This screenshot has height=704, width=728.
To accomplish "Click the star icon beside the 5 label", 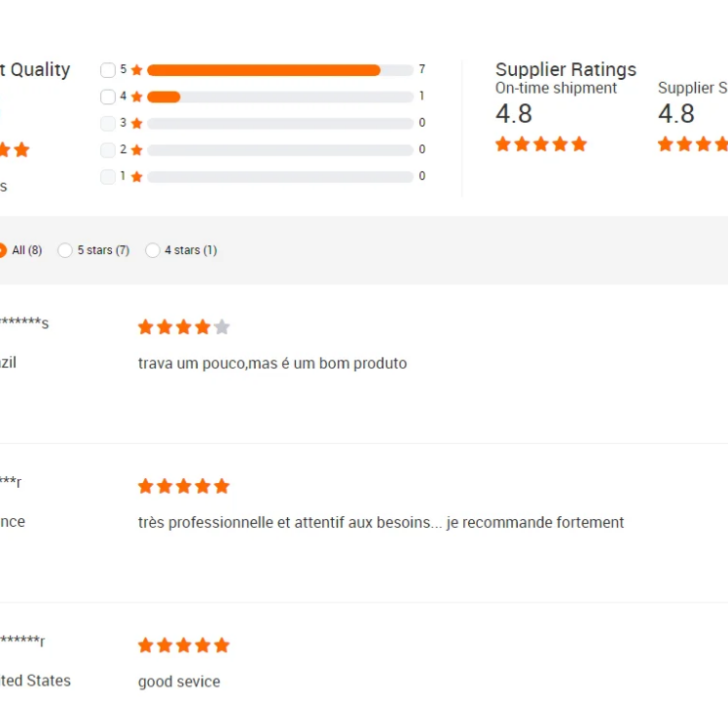I will point(137,70).
